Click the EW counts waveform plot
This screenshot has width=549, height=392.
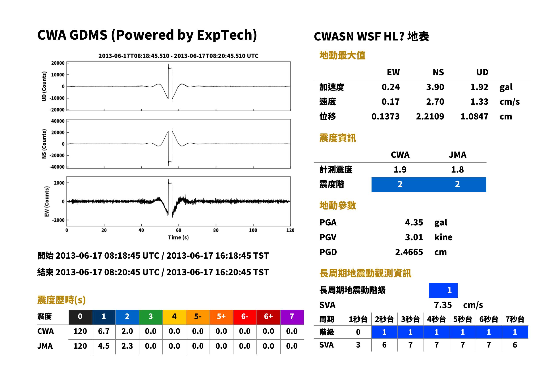point(178,201)
